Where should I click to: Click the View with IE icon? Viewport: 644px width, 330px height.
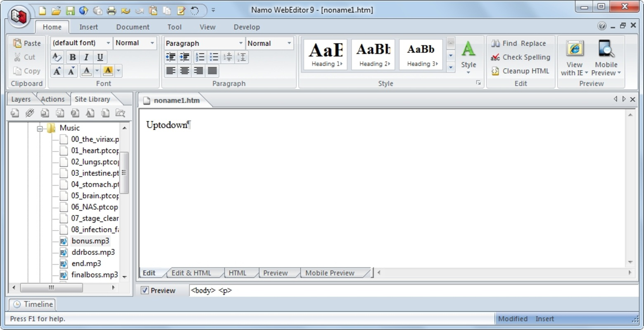tap(575, 49)
